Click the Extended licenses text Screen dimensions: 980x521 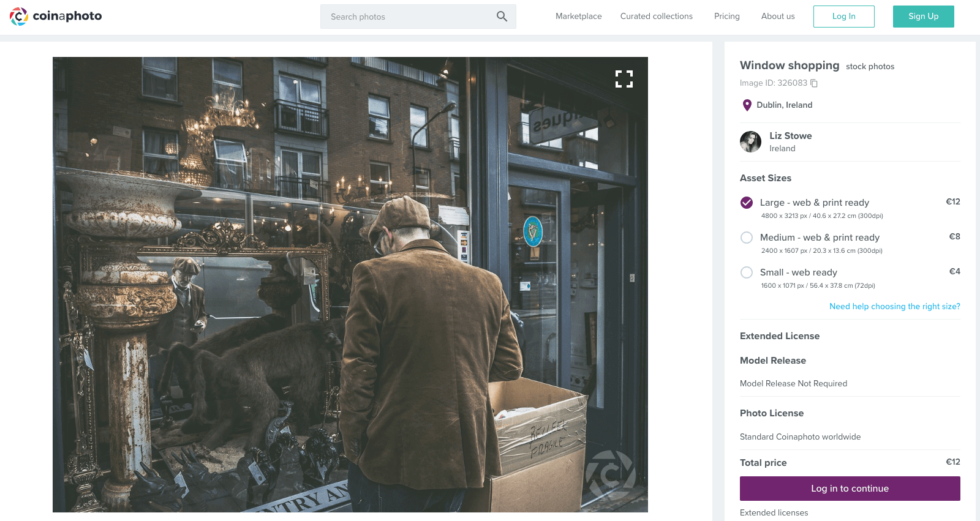pyautogui.click(x=774, y=513)
